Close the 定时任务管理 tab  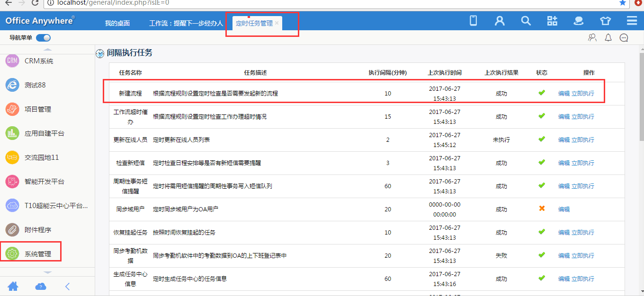coord(277,23)
